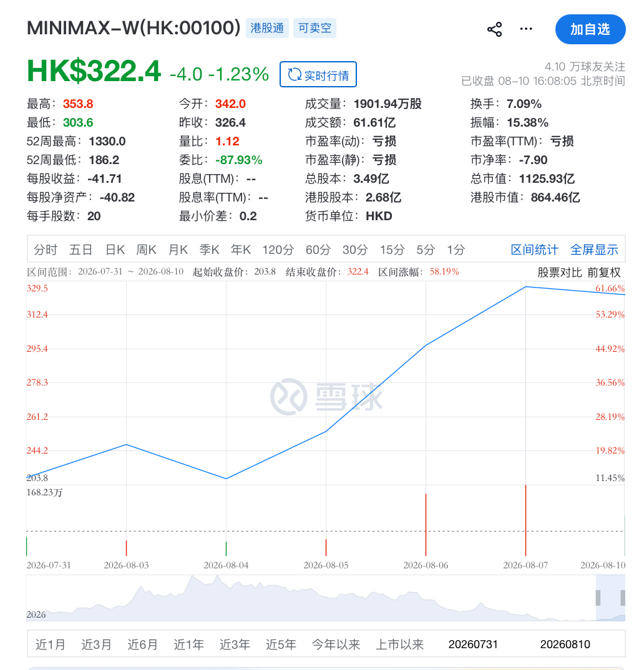Click the 委比 value -87.93%
This screenshot has height=670, width=644.
coord(238,160)
